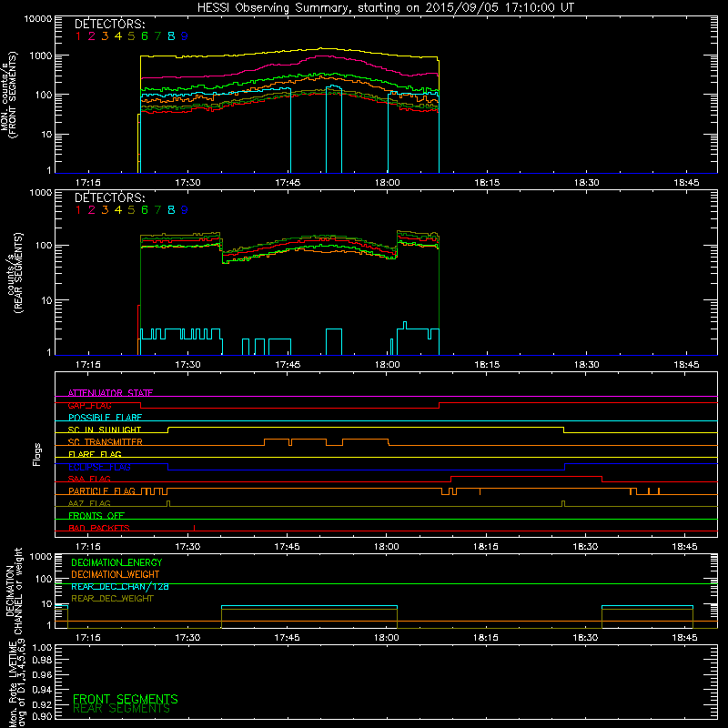Click the 17:30 tick under Flags plot

[188, 547]
